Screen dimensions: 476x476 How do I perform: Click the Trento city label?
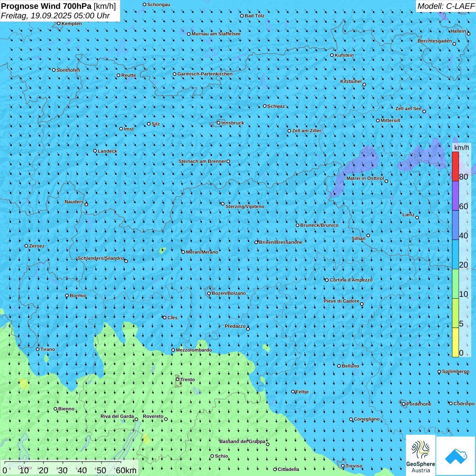(x=188, y=379)
